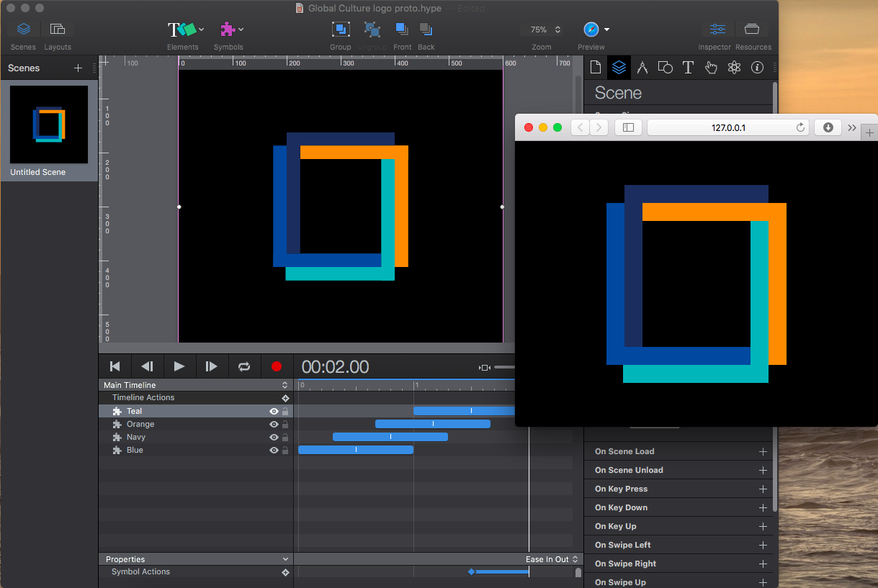Jump timeline to the beginning
Viewport: 878px width, 588px height.
click(115, 366)
